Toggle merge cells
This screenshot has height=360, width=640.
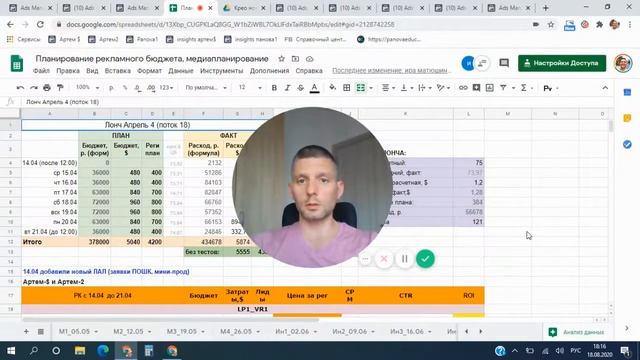(x=361, y=88)
